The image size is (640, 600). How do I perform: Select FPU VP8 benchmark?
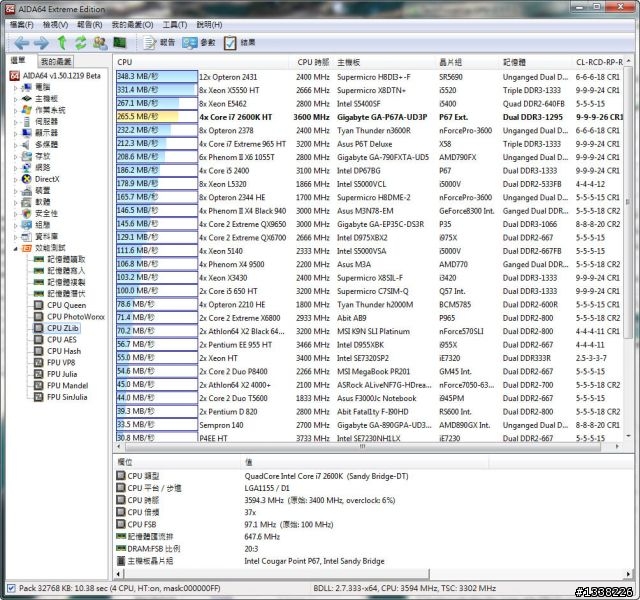61,362
